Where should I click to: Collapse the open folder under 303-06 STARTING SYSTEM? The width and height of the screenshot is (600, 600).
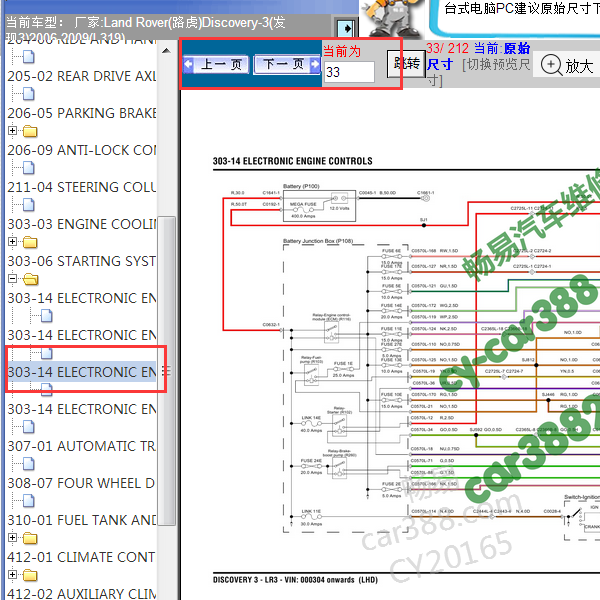point(12,279)
